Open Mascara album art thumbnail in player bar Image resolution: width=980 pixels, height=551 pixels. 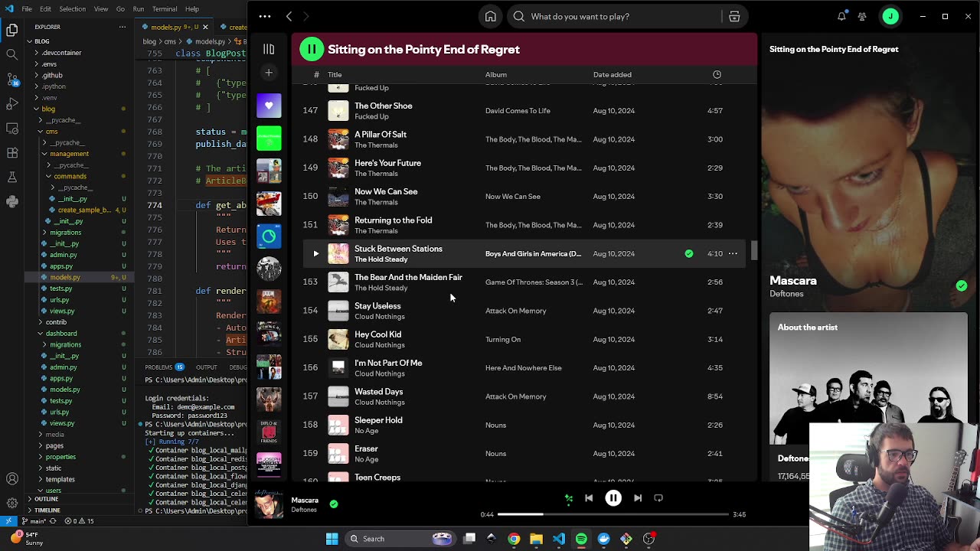tap(269, 504)
